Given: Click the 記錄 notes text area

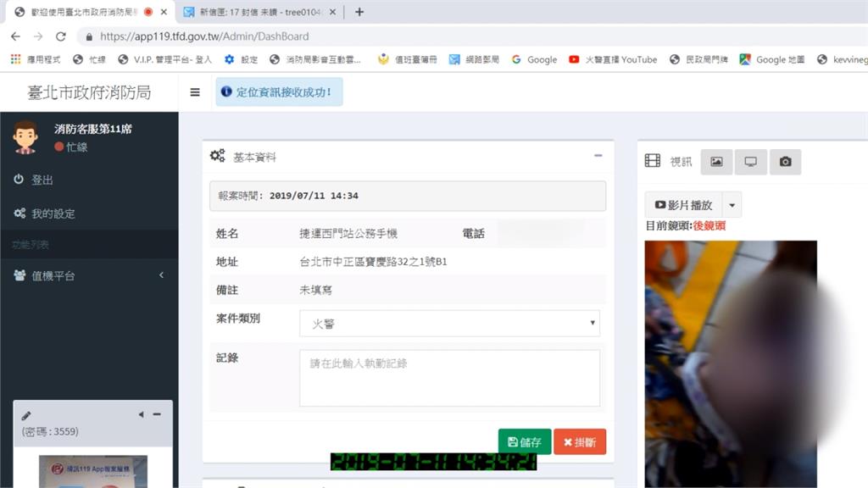Looking at the screenshot, I should tap(449, 378).
